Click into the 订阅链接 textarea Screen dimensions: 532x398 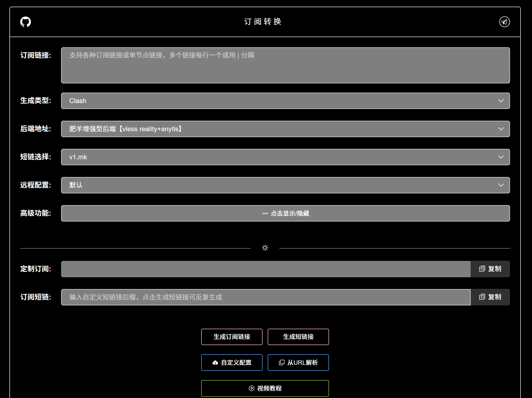tap(285, 65)
